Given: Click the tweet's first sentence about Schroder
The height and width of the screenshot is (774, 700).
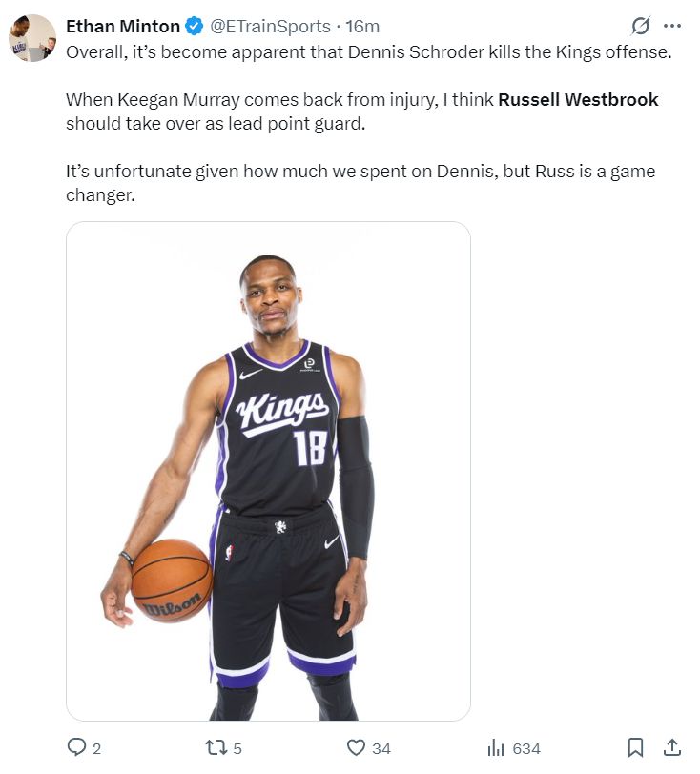Looking at the screenshot, I should 368,52.
